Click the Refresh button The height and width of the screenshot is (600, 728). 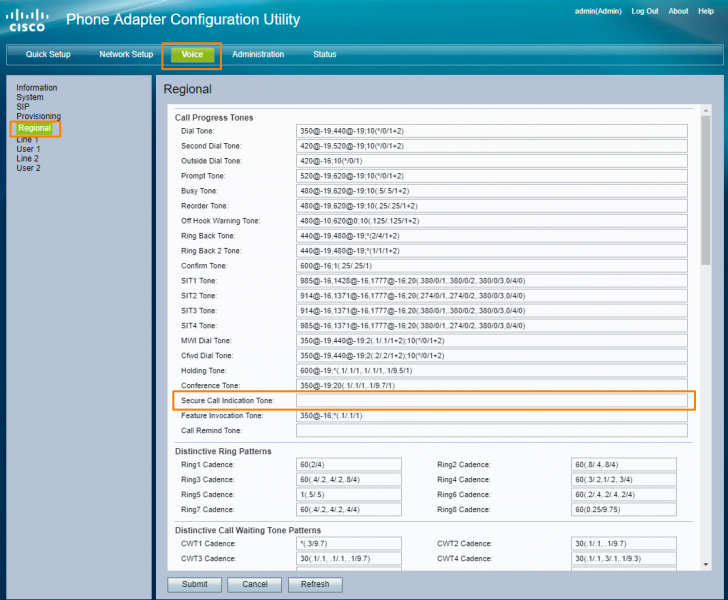(x=315, y=584)
